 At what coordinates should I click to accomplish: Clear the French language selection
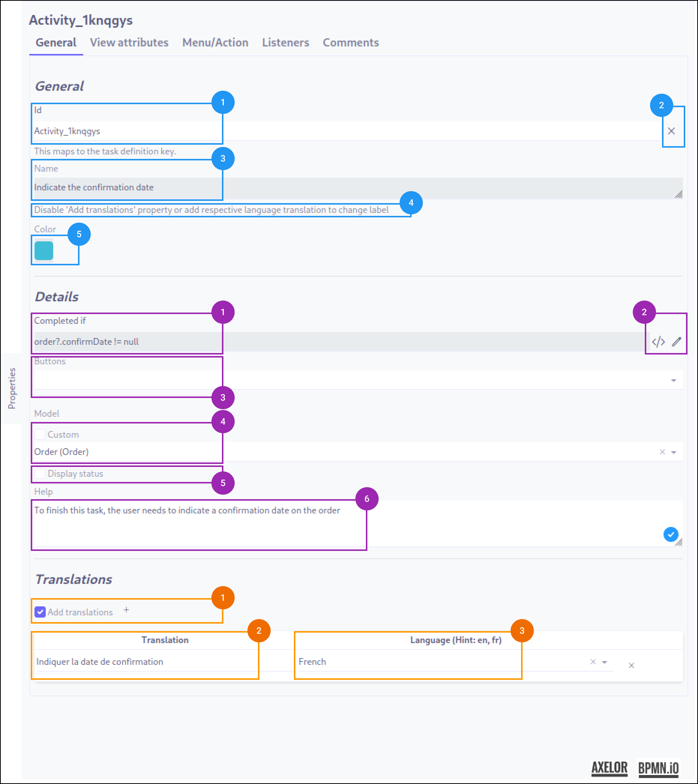coord(593,662)
